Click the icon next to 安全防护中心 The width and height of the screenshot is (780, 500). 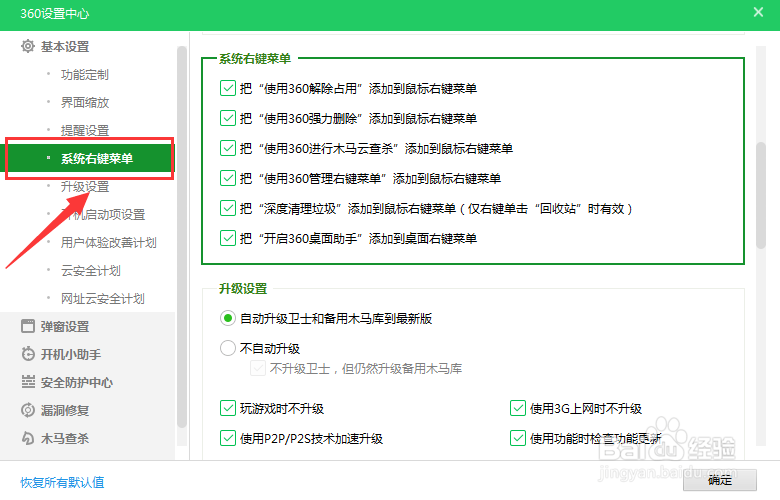click(28, 382)
